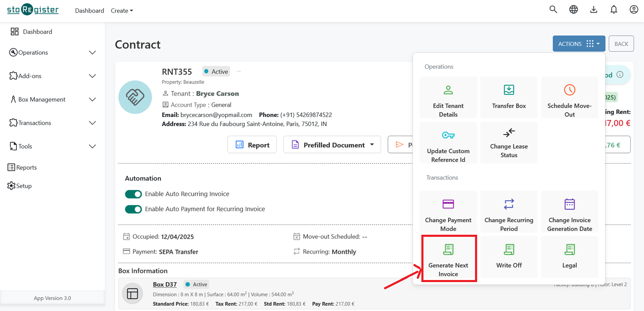Image resolution: width=644 pixels, height=311 pixels.
Task: Open the search icon in the top bar
Action: [x=553, y=9]
